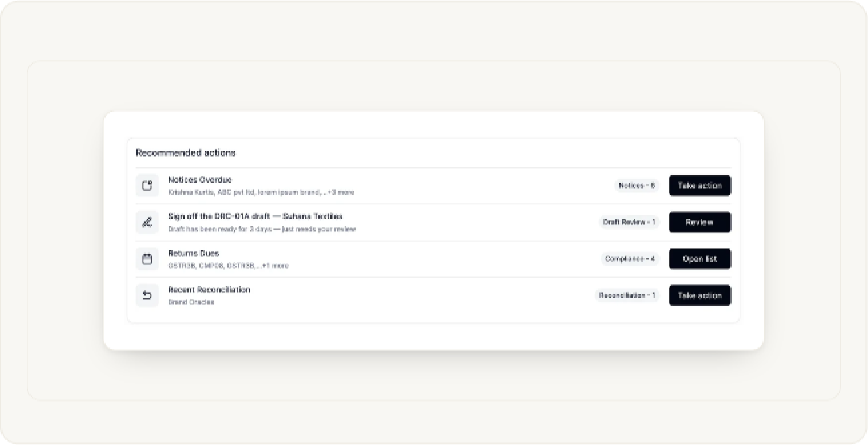Viewport: 868px width, 445px height.
Task: Click the "Notices Overdue" title
Action: click(x=200, y=180)
